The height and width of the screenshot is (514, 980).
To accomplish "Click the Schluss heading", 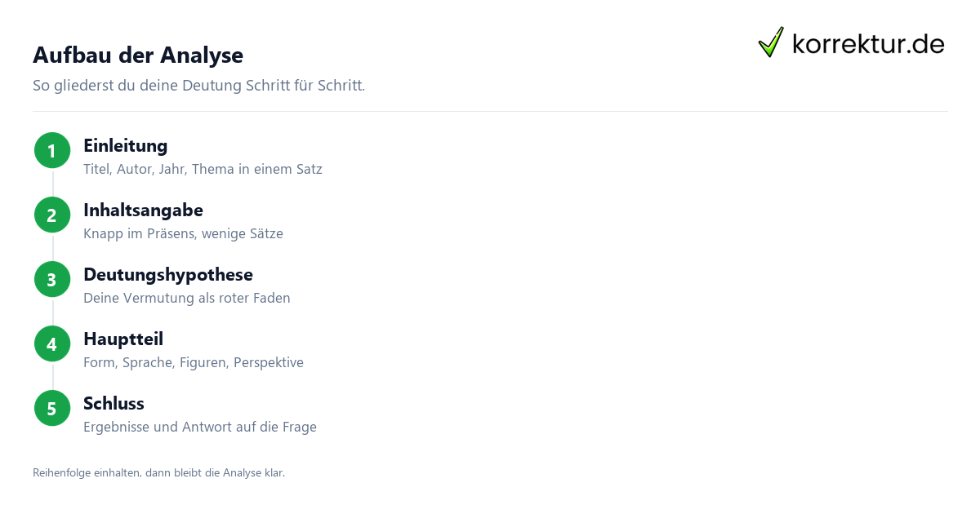I will point(114,404).
